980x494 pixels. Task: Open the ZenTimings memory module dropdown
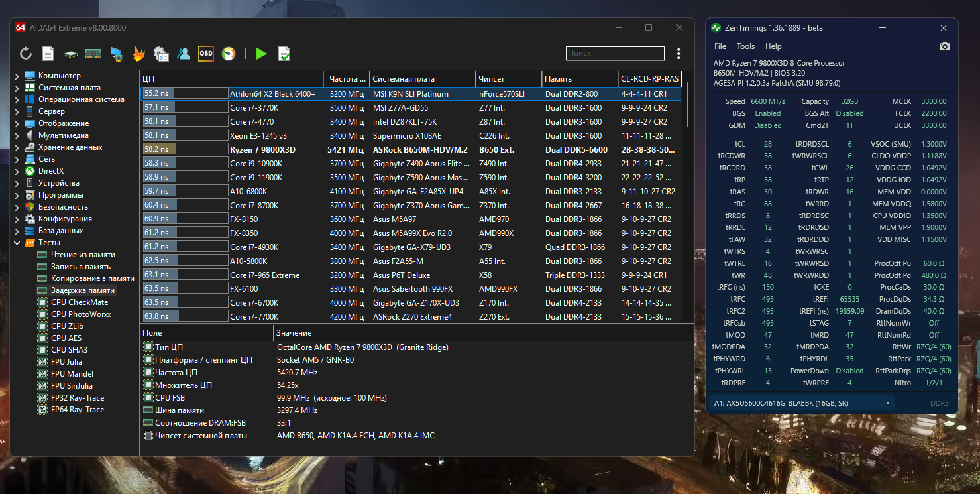(x=802, y=403)
